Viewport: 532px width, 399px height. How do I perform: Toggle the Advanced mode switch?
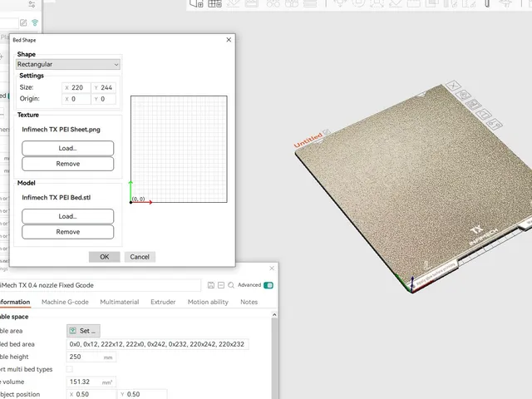point(268,285)
